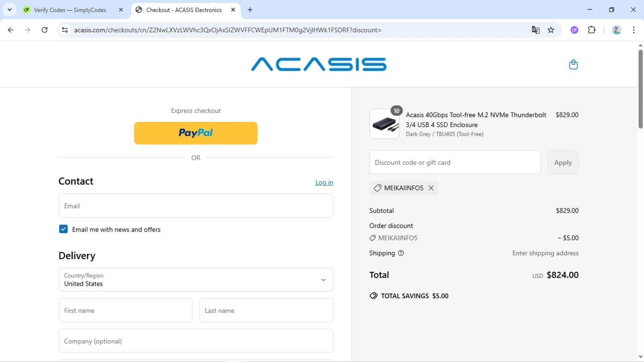Restore down the Chrome window
The width and height of the screenshot is (644, 362).
(x=612, y=9)
